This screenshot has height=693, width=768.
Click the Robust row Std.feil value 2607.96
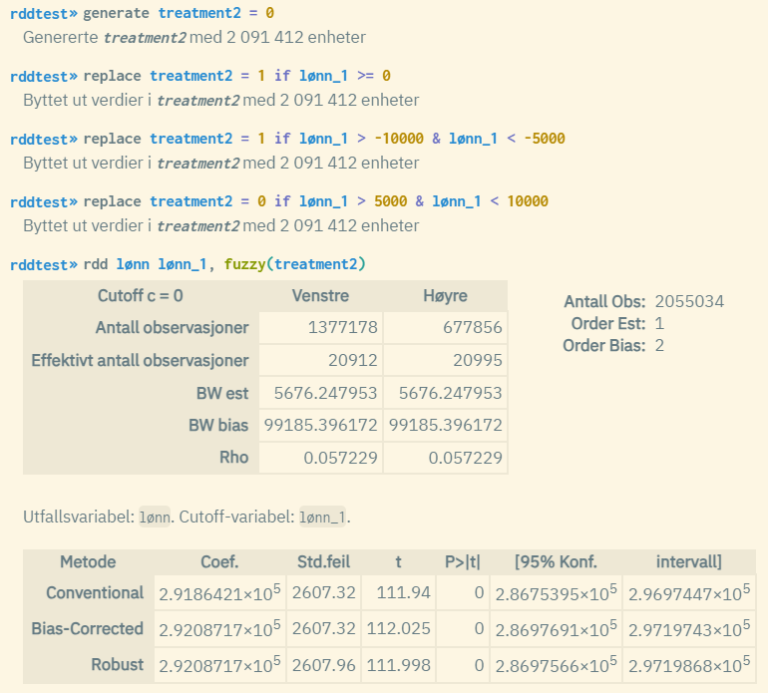click(x=325, y=665)
